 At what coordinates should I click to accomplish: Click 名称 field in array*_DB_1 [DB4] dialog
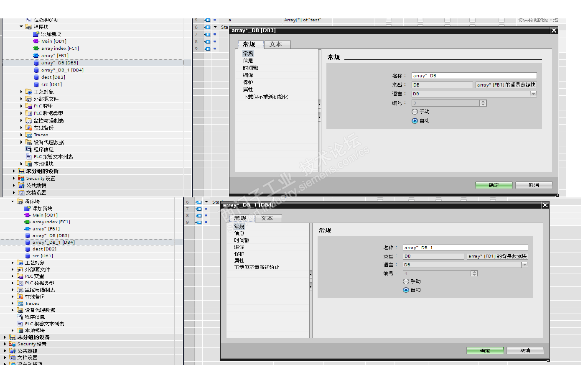(x=465, y=248)
